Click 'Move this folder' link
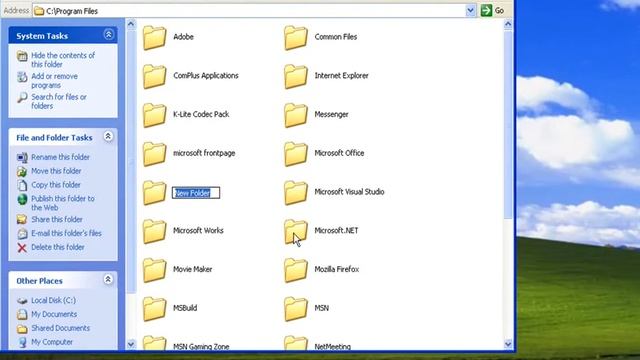Viewport: 640px width, 360px height. (x=56, y=171)
